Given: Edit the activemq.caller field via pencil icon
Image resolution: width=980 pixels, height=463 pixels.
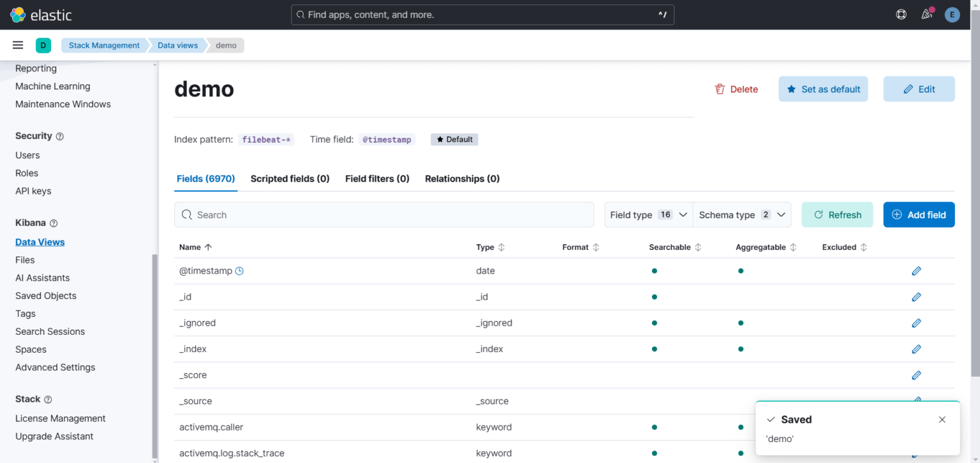Looking at the screenshot, I should click(916, 427).
